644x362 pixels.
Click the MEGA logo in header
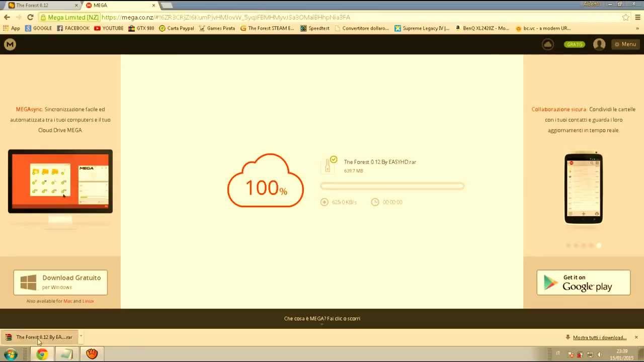pos(10,44)
